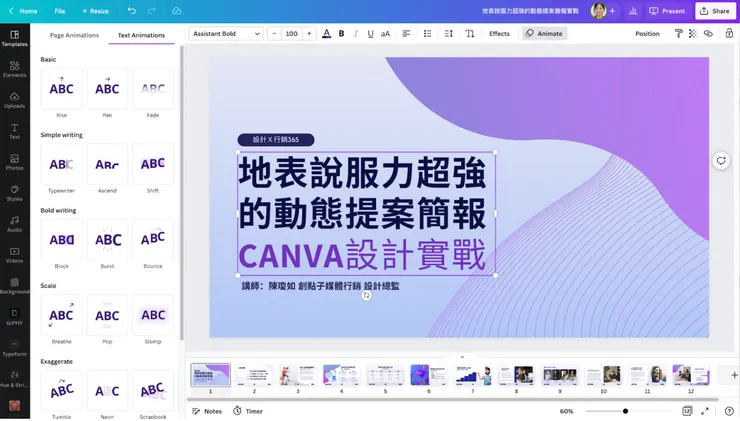Viewport: 740px width, 421px height.
Task: Select the Breathe text animation
Action: pyautogui.click(x=61, y=315)
